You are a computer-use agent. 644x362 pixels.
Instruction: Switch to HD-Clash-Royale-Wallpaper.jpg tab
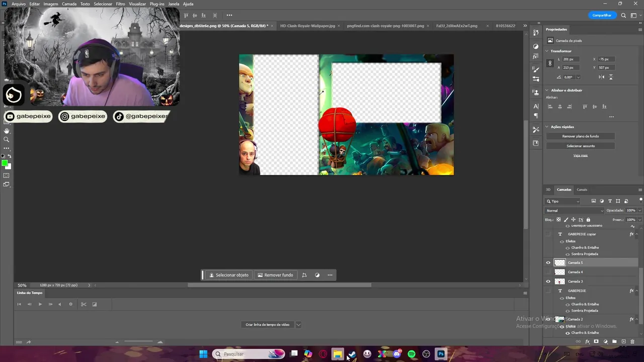pos(307,26)
